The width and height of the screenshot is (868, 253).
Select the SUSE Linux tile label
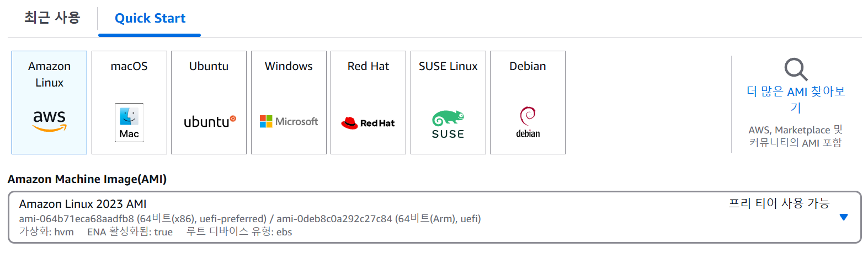[448, 66]
